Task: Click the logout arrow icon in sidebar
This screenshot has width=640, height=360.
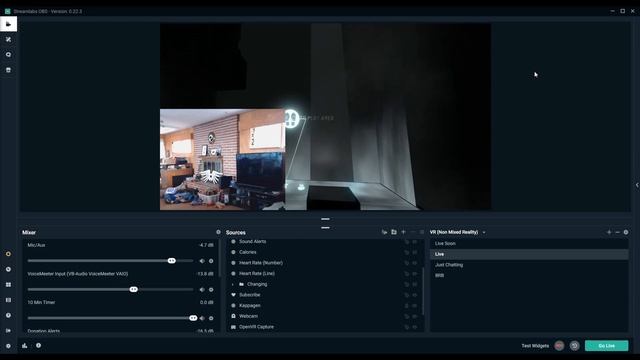Action: (x=8, y=331)
